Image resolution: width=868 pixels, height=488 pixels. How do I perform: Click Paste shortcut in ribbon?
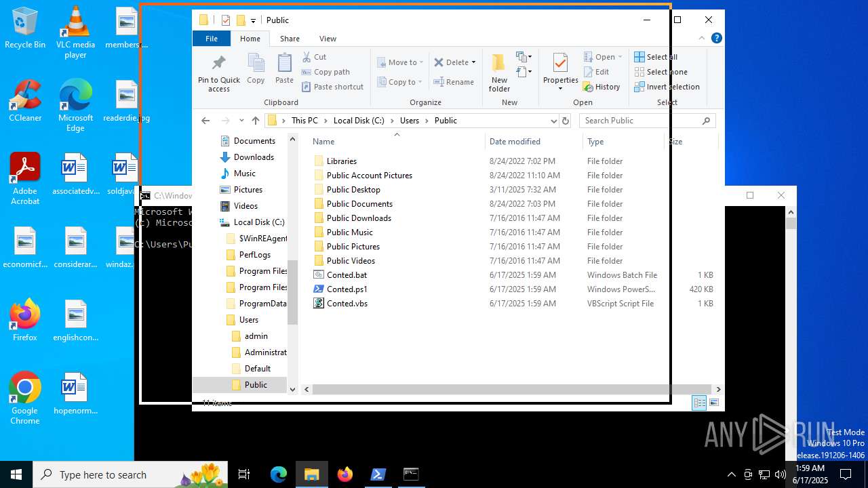click(333, 87)
